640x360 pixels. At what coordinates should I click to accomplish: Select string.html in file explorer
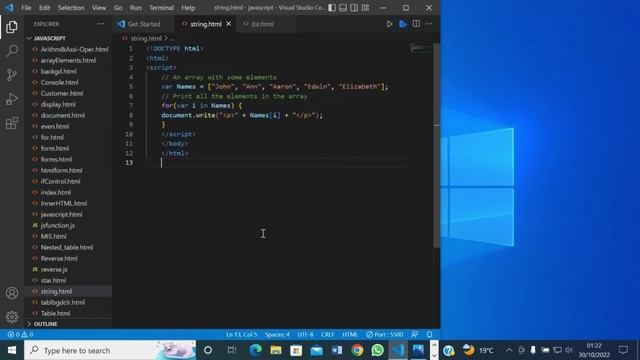pyautogui.click(x=68, y=291)
